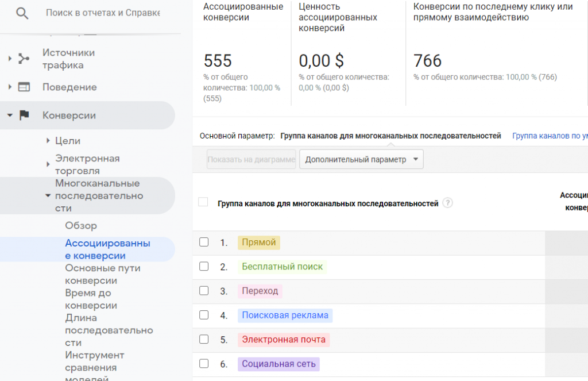The image size is (588, 381).
Task: Open the Обзор report
Action: pyautogui.click(x=81, y=226)
